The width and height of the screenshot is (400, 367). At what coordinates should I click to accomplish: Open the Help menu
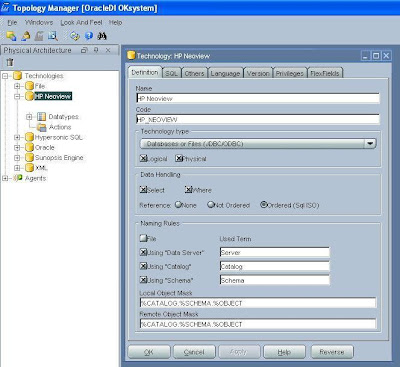(x=115, y=22)
